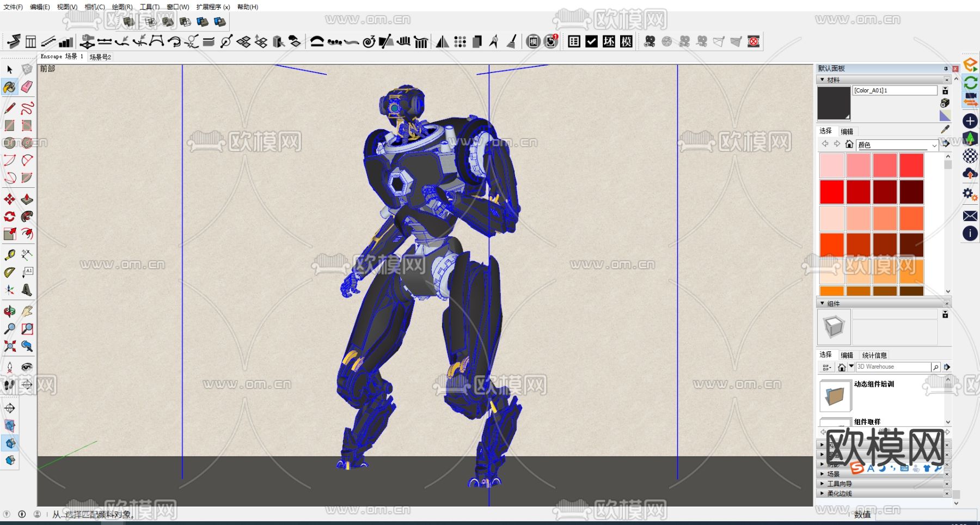Click the Zoom Extents tool

point(9,346)
